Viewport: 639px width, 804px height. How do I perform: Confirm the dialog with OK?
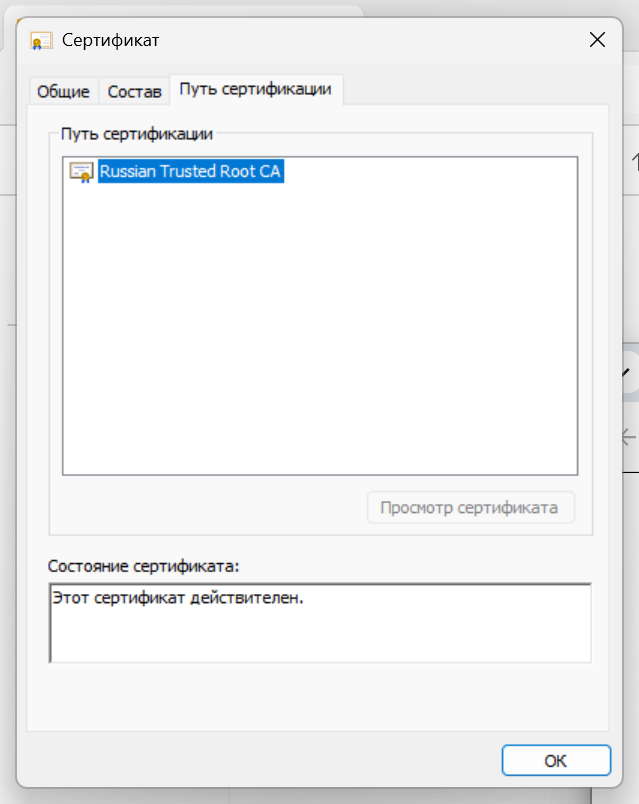click(556, 760)
